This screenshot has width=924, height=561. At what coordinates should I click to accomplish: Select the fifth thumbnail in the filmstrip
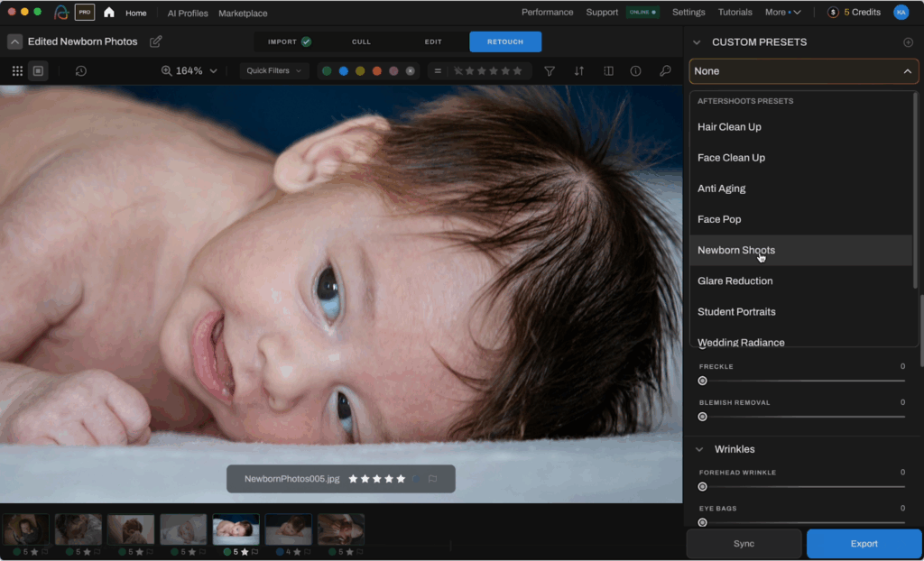pyautogui.click(x=236, y=528)
